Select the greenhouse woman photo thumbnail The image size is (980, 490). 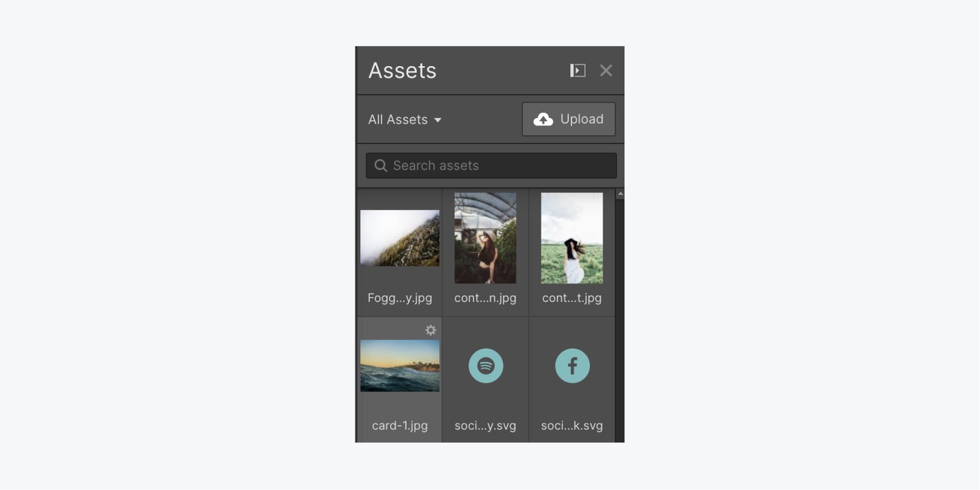485,238
